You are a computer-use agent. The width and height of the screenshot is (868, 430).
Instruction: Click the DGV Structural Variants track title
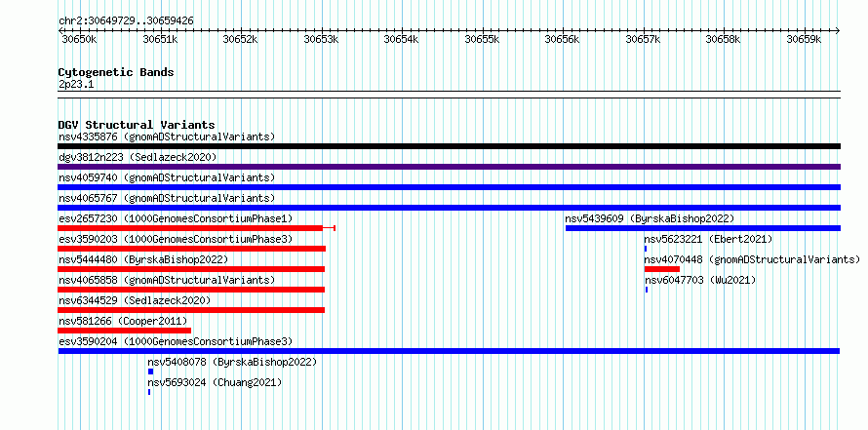137,125
